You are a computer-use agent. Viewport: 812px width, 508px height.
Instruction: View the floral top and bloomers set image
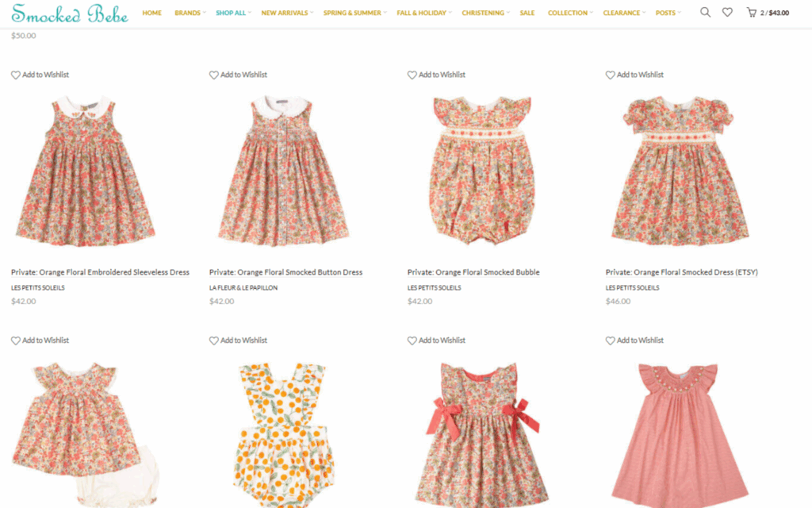86,434
